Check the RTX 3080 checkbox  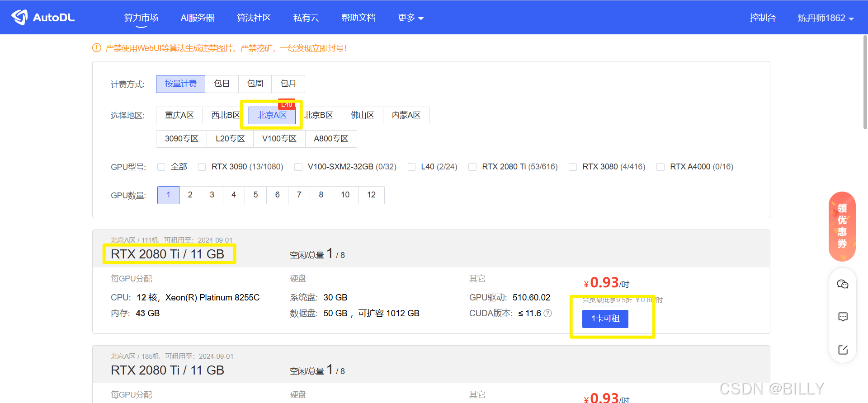573,167
